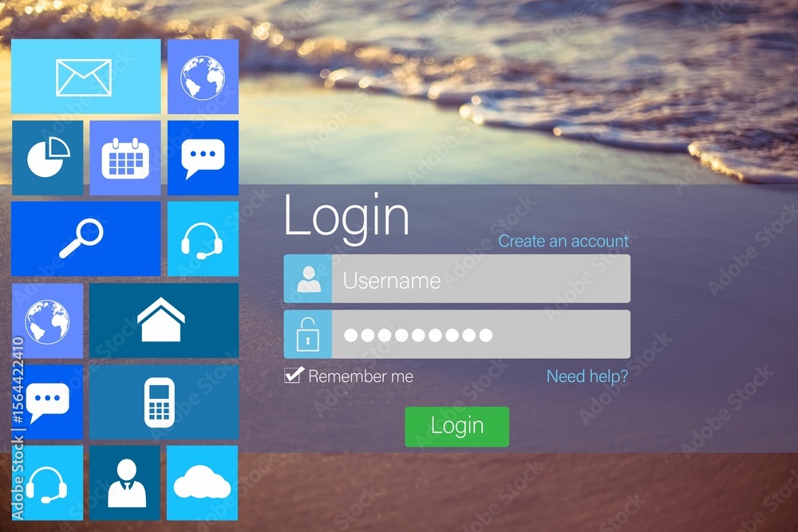Uncheck the Remember me checkbox
798x532 pixels.
(x=294, y=375)
